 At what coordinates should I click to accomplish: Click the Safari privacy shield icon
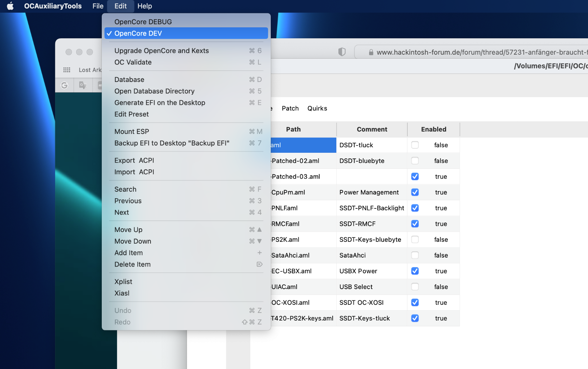(342, 52)
